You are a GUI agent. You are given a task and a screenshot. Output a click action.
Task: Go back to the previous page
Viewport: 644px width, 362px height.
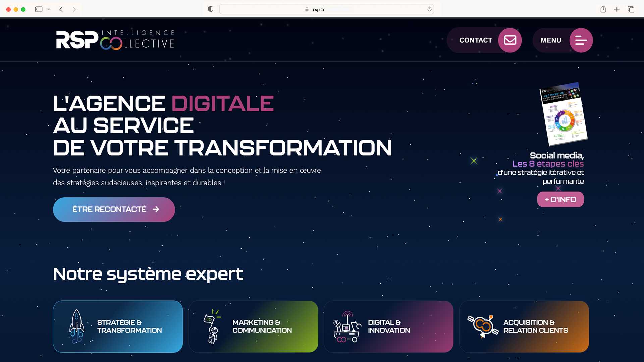[x=61, y=9]
